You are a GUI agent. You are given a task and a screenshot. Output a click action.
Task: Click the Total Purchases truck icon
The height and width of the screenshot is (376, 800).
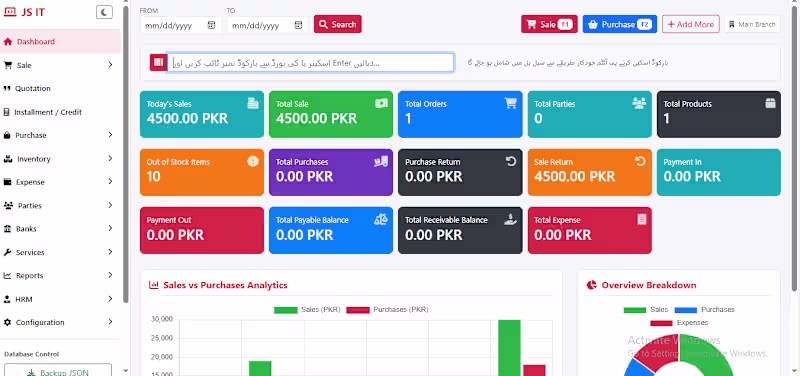pyautogui.click(x=381, y=161)
